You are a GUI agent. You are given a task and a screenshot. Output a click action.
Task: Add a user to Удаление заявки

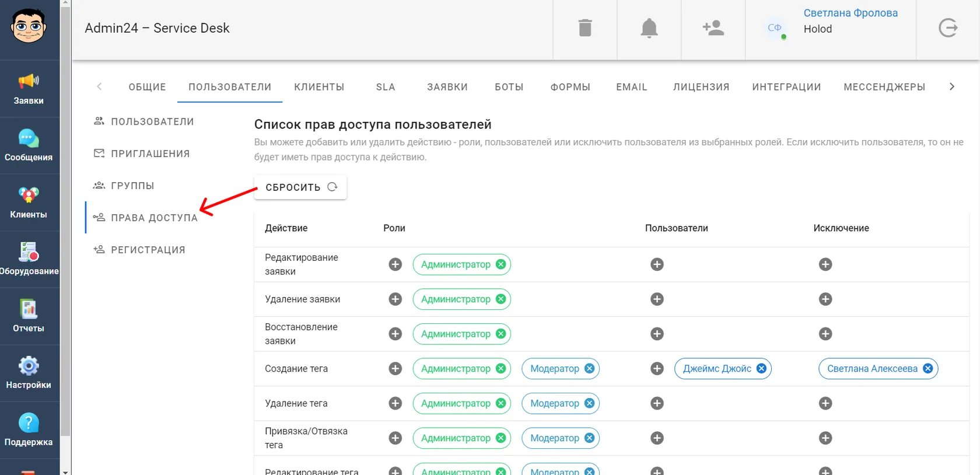pyautogui.click(x=657, y=299)
